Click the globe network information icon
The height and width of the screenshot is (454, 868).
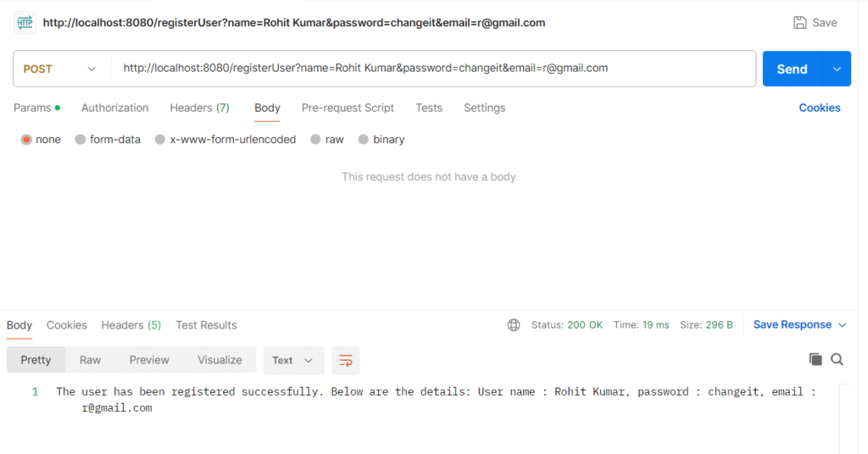pyautogui.click(x=514, y=325)
